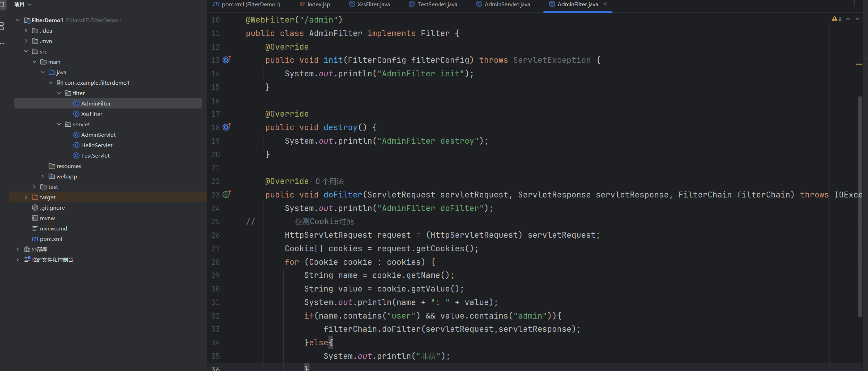This screenshot has width=868, height=371.
Task: Select the AdminFilter.java tab
Action: (577, 5)
